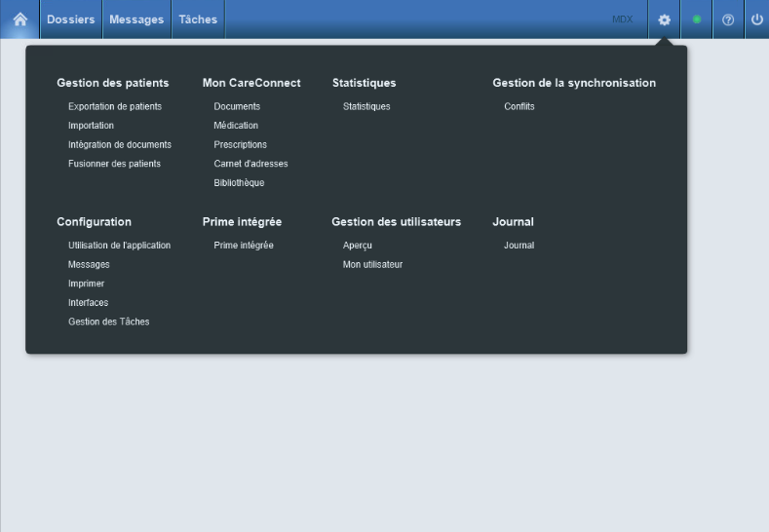Click the power logout icon
The image size is (769, 532).
click(757, 19)
